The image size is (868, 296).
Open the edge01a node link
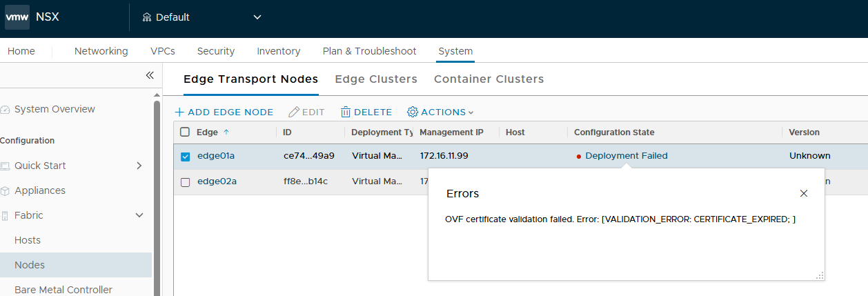point(216,156)
